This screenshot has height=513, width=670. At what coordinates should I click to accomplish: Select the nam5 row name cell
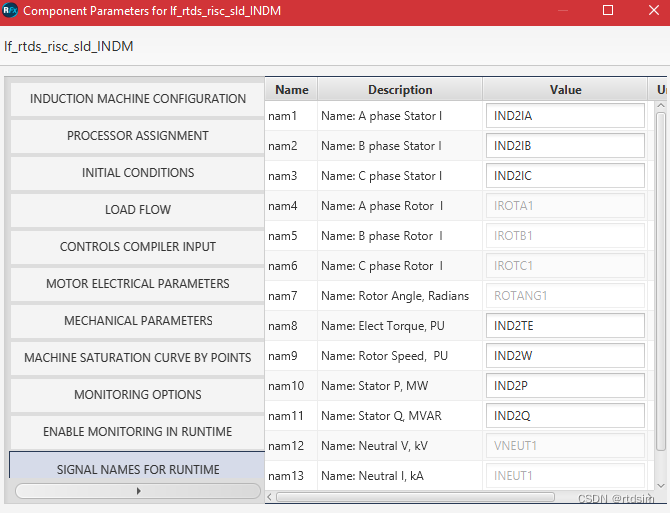point(291,236)
